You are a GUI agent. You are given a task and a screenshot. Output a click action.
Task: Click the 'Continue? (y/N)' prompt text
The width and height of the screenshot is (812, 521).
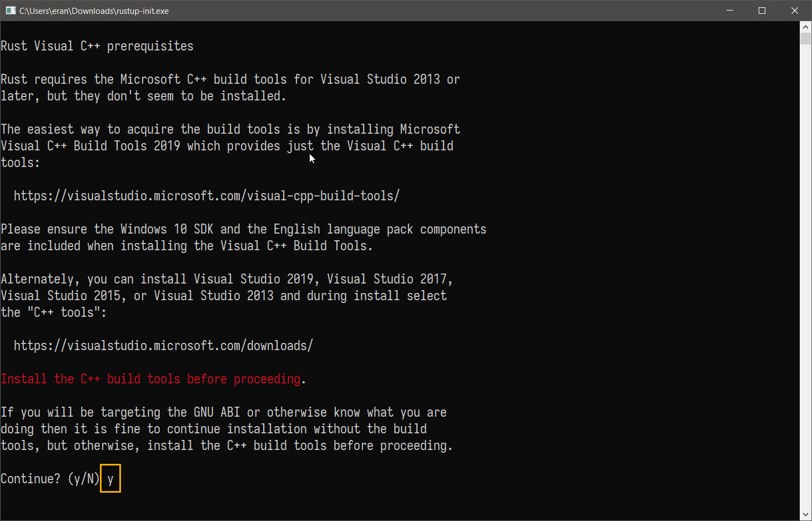tap(50, 479)
